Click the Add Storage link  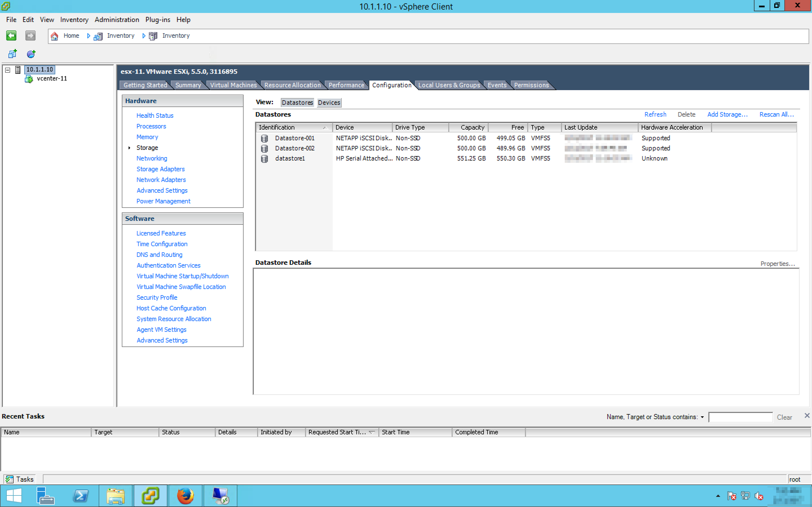[x=727, y=114]
